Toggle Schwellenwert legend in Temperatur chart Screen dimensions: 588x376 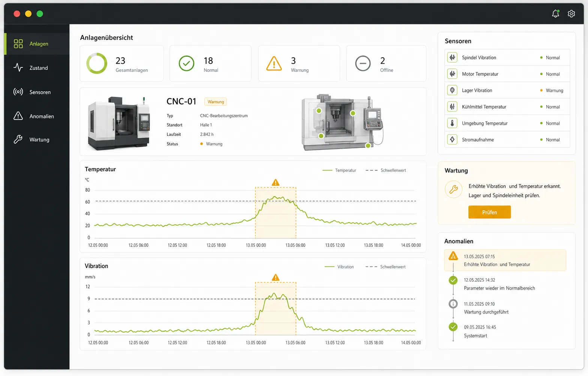pos(386,170)
